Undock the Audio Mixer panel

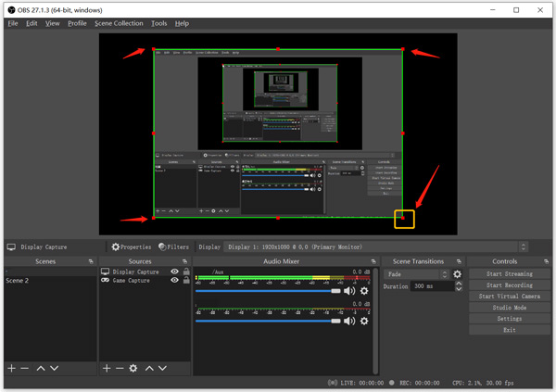(373, 261)
